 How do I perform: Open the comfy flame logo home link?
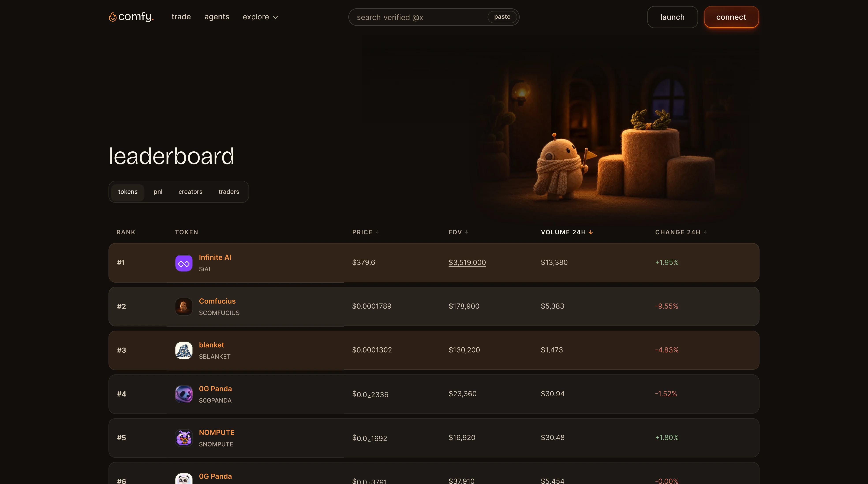point(131,17)
